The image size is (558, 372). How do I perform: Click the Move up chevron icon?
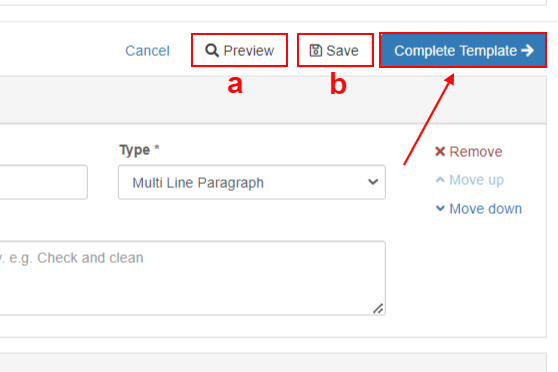(x=440, y=179)
